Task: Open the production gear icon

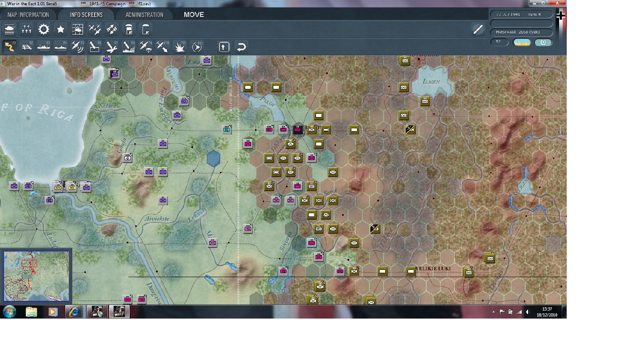Action: click(x=43, y=29)
